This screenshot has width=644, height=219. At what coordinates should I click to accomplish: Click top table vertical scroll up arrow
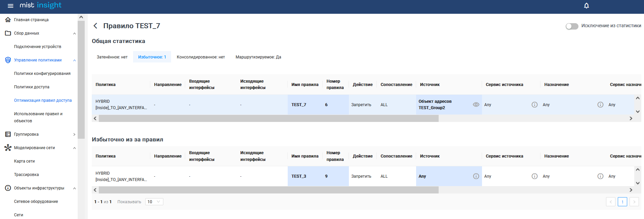tap(638, 98)
